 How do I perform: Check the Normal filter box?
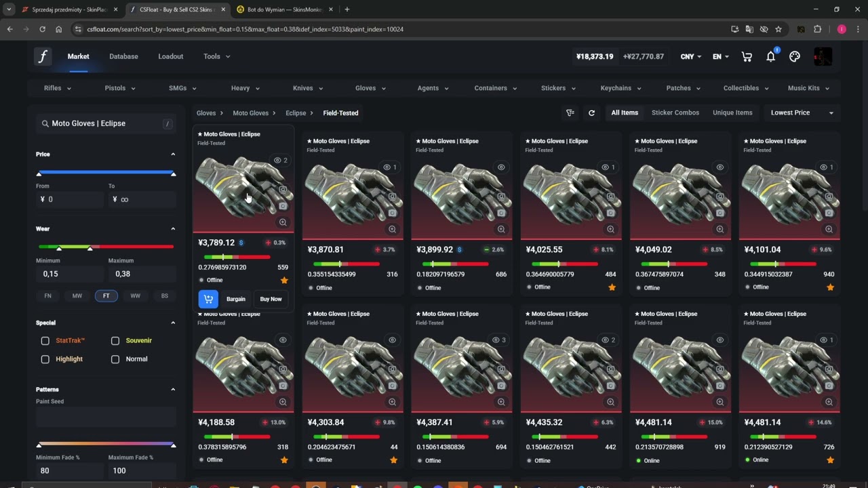click(115, 359)
